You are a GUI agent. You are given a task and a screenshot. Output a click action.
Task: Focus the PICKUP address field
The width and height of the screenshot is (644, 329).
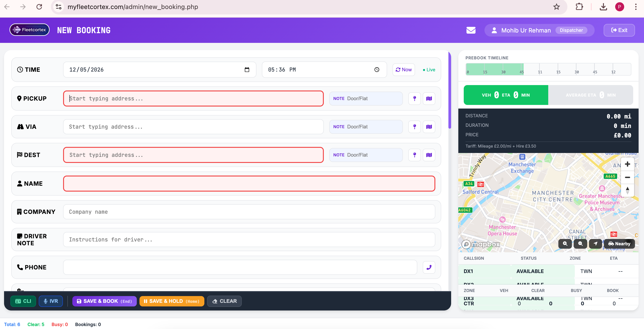pyautogui.click(x=193, y=98)
